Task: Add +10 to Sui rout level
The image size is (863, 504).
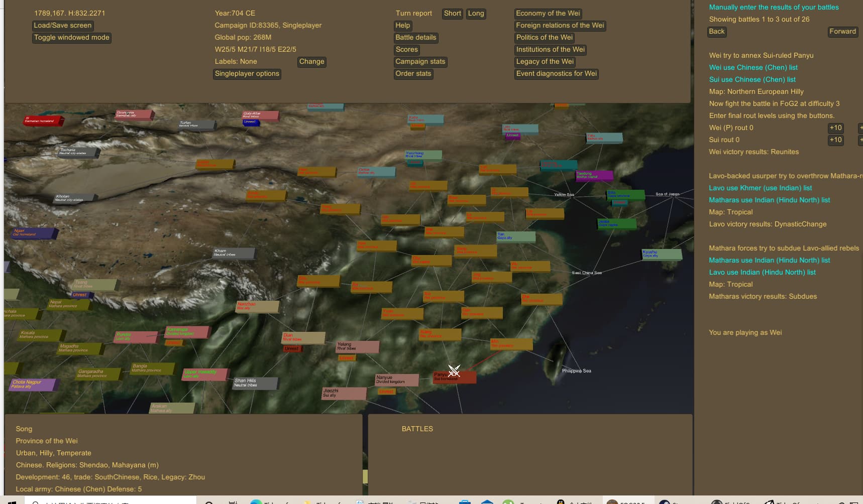Action: 836,140
